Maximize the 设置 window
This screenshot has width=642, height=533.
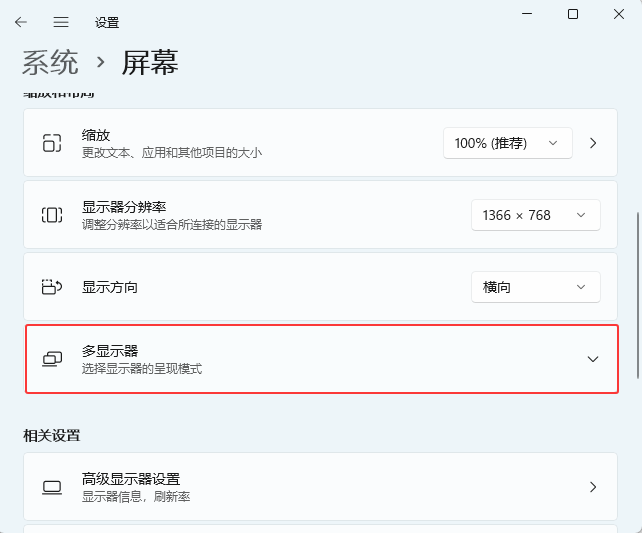(x=573, y=14)
